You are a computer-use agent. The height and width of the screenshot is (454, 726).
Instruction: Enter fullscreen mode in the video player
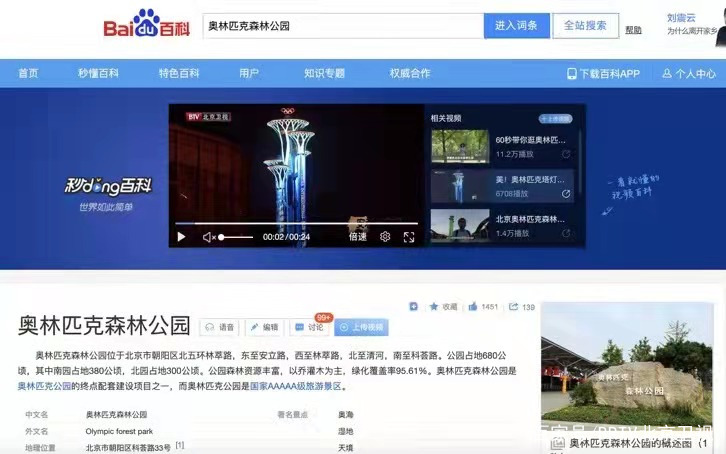[x=409, y=237]
